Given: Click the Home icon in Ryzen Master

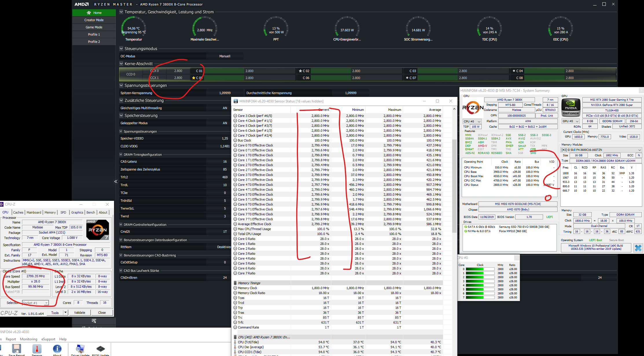Looking at the screenshot, I should [x=89, y=13].
